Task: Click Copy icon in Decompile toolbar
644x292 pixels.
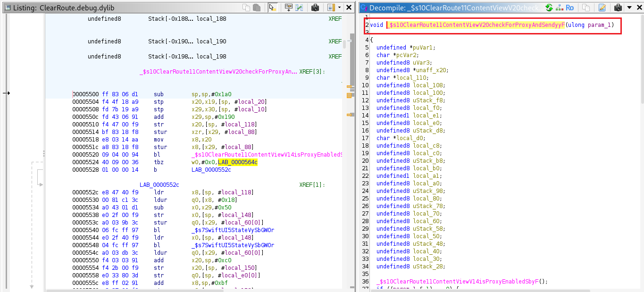Action: click(585, 8)
